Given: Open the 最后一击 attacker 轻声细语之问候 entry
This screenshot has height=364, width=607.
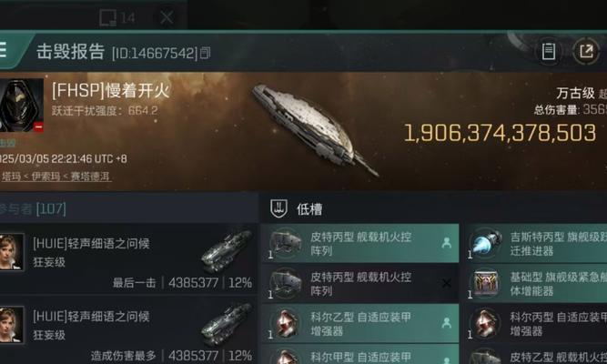Looking at the screenshot, I should [127, 259].
